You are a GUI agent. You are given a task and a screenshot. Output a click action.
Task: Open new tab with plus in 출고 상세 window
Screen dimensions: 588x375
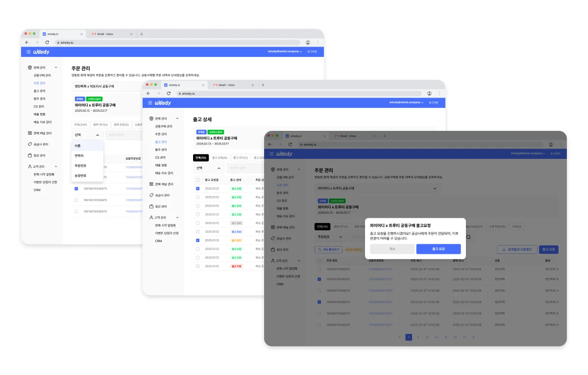(x=263, y=85)
